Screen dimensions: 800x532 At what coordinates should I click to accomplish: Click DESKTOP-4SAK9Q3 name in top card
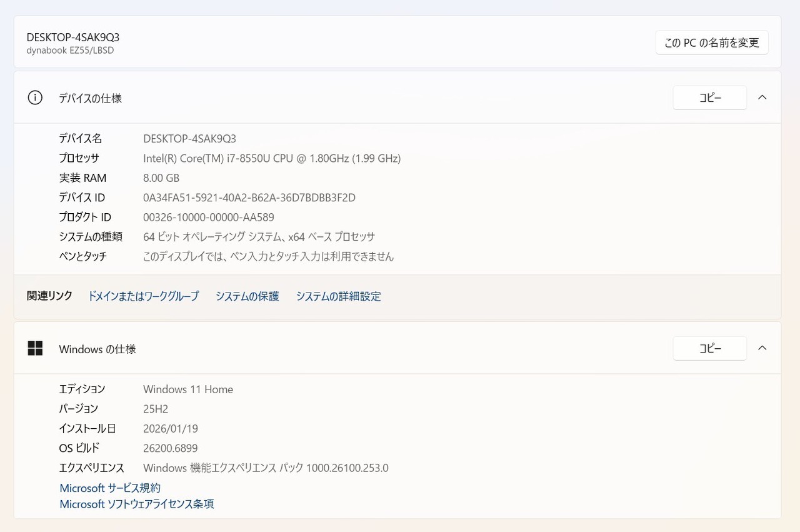pyautogui.click(x=73, y=37)
